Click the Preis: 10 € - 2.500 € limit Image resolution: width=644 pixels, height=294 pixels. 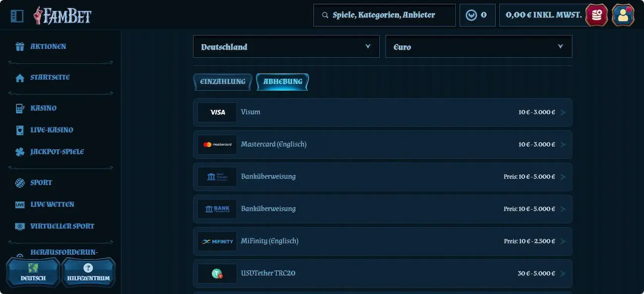(530, 241)
